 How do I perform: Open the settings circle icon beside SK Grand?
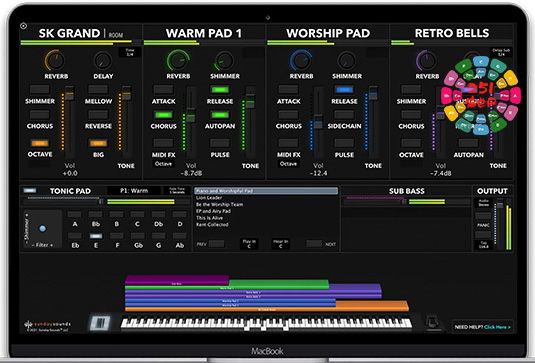[24, 26]
